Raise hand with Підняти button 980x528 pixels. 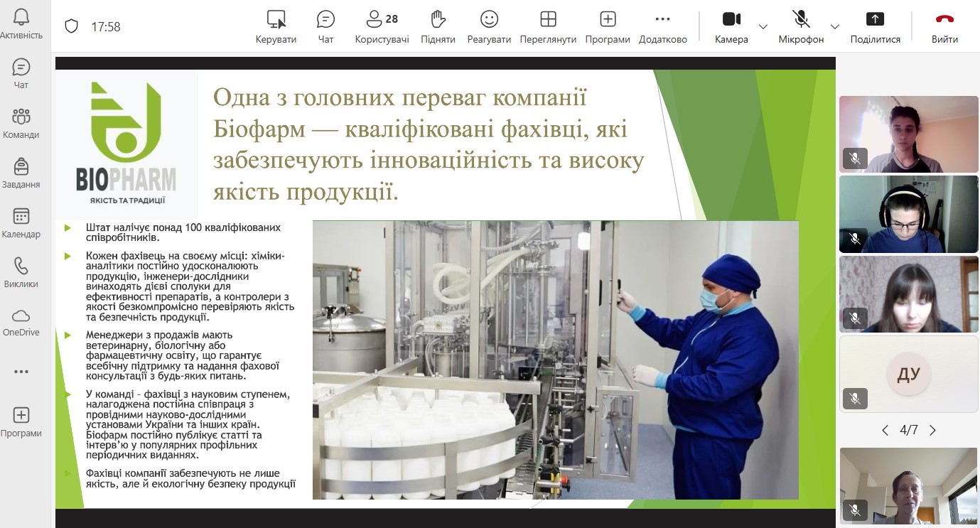click(x=438, y=27)
